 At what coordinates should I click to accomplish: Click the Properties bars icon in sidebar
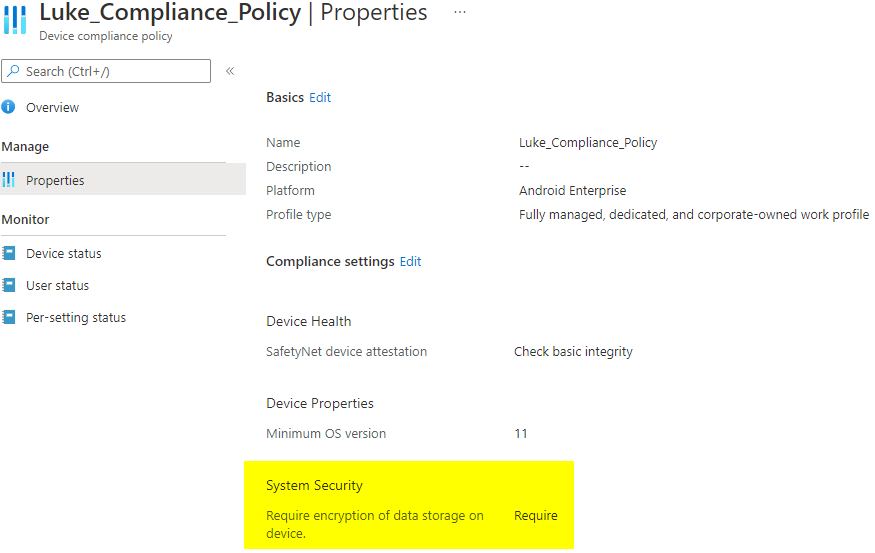pyautogui.click(x=9, y=180)
